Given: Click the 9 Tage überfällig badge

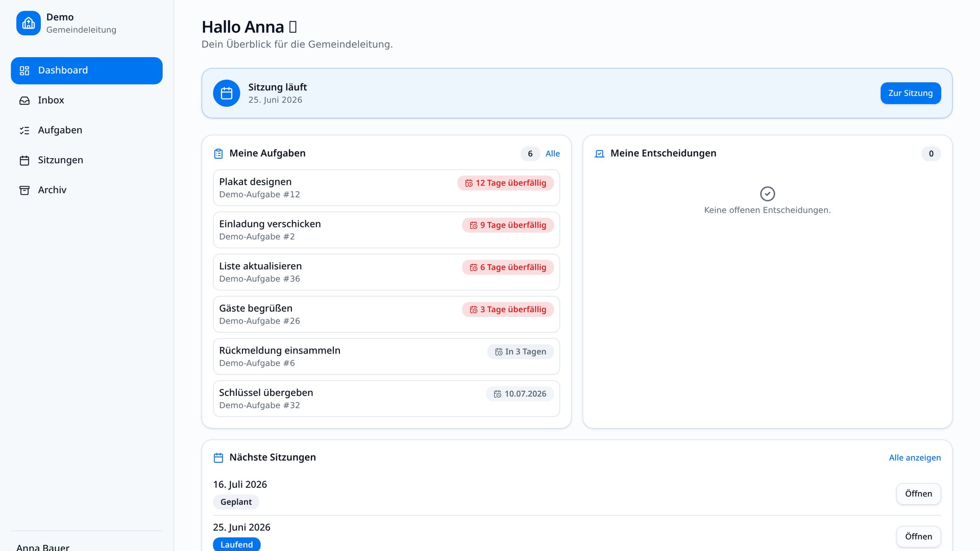Looking at the screenshot, I should point(508,226).
